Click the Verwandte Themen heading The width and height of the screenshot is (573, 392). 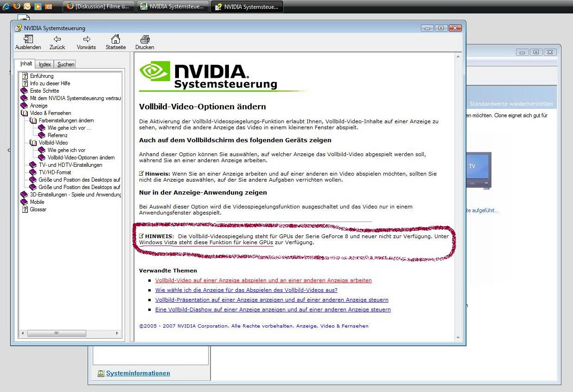tap(168, 271)
